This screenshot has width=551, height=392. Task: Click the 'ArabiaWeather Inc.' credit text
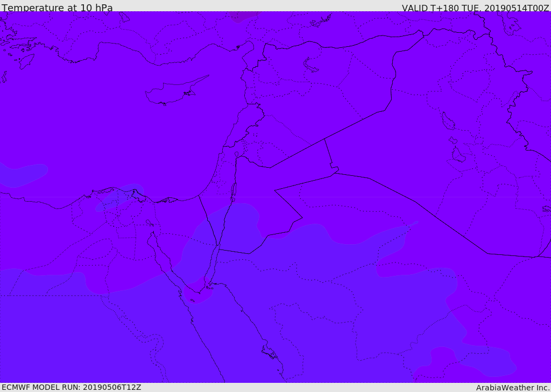pos(512,388)
